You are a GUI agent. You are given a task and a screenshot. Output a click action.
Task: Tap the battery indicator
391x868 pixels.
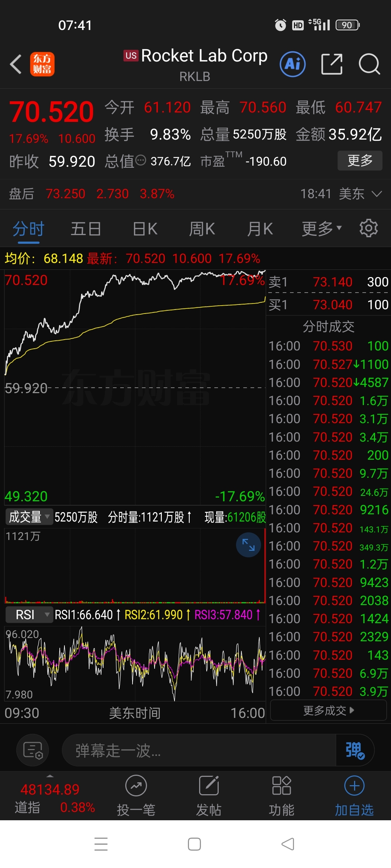click(348, 25)
